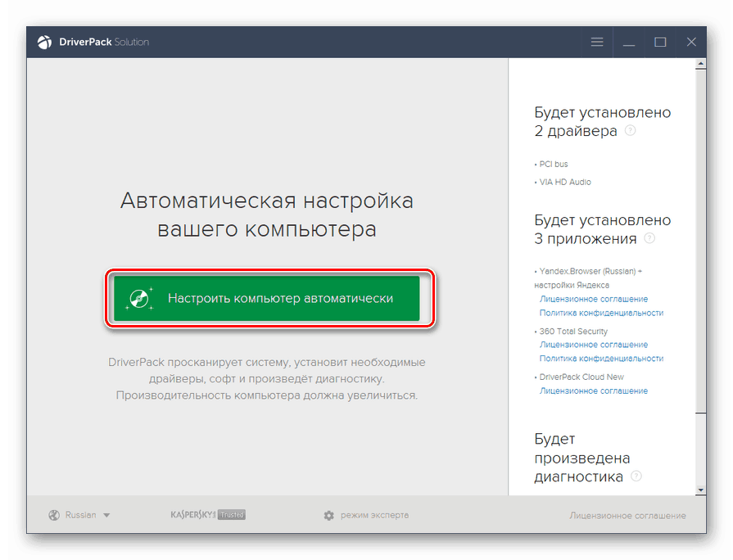Select 'VIA HD Audio' driver entry
The image size is (733, 560).
(x=565, y=182)
